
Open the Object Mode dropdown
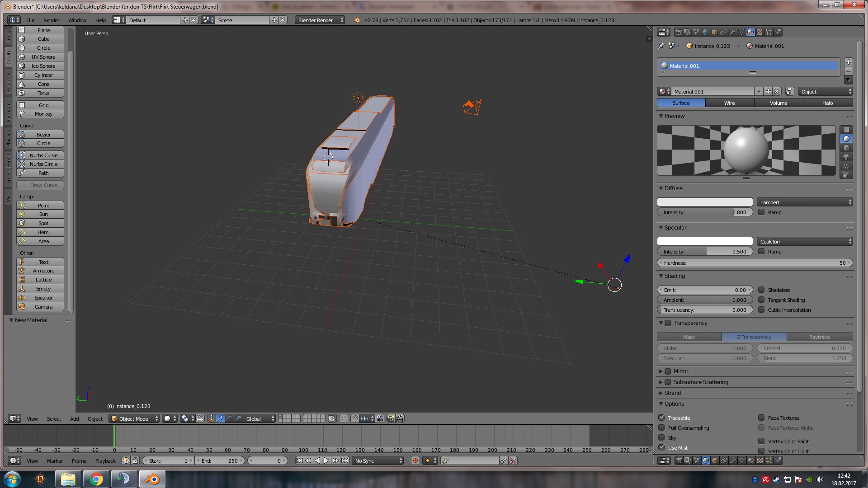click(x=135, y=419)
